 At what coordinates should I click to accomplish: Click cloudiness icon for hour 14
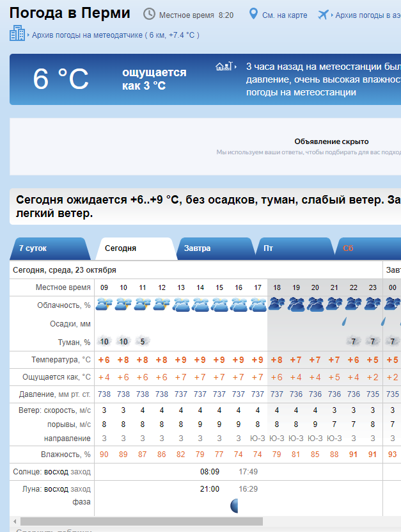[x=200, y=305]
